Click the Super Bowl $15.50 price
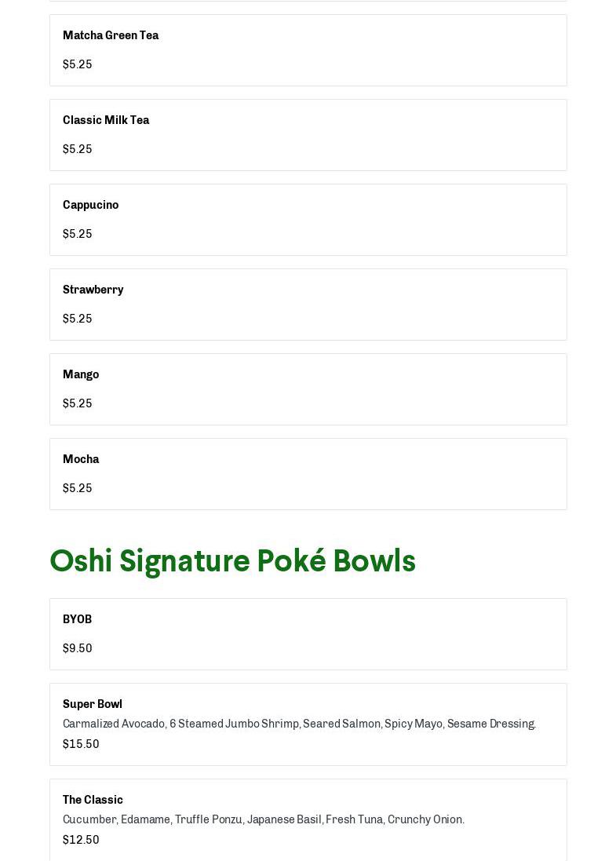This screenshot has width=616, height=861. 81,744
